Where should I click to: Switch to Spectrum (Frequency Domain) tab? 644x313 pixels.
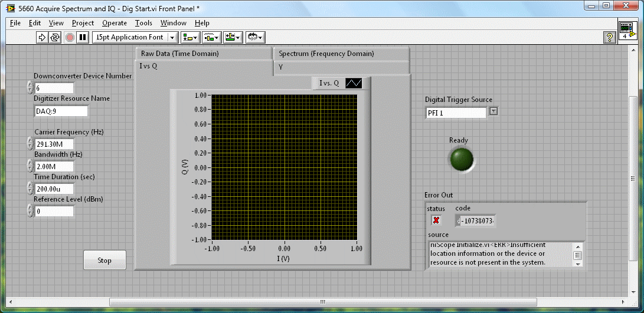(341, 53)
